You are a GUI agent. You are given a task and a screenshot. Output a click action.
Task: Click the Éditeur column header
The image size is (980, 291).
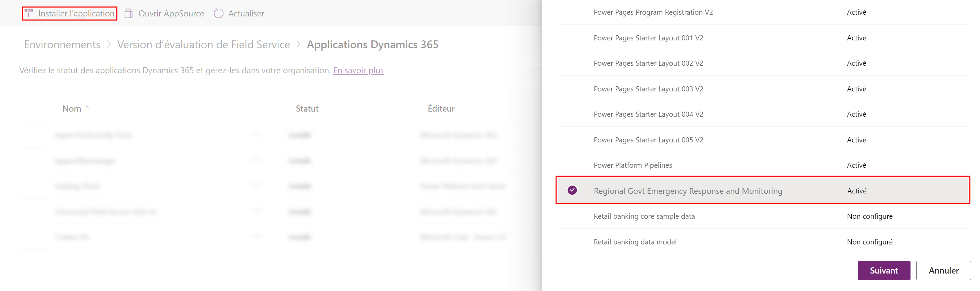pos(441,109)
